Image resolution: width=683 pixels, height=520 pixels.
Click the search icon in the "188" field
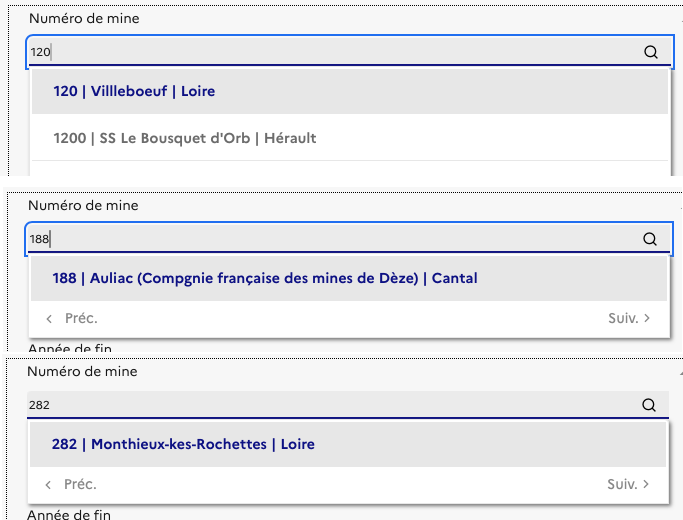coord(650,239)
